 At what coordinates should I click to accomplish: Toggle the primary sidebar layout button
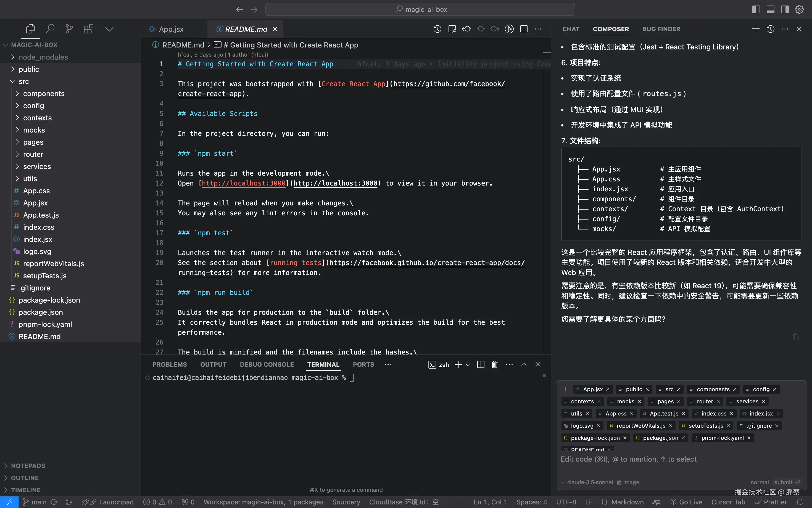(x=756, y=9)
